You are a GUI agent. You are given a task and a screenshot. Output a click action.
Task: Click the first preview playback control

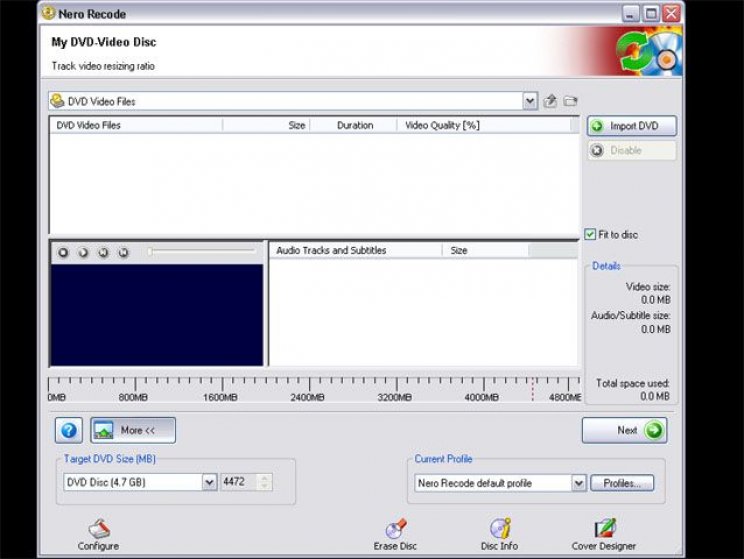click(63, 252)
